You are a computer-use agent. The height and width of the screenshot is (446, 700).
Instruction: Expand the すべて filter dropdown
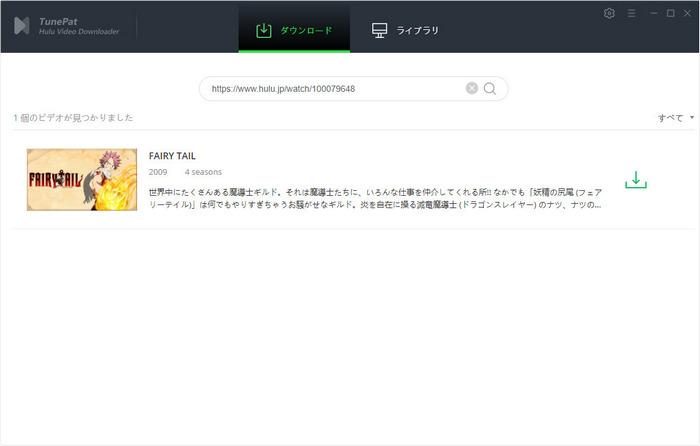[x=676, y=118]
